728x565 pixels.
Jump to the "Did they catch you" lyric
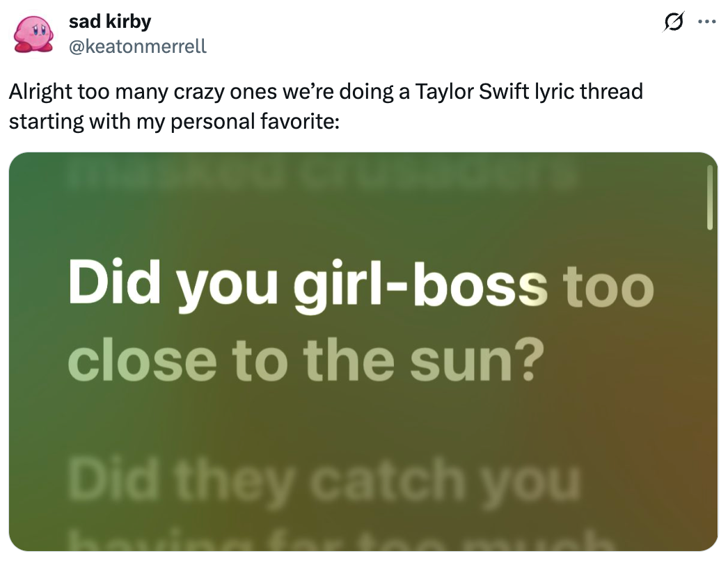323,480
